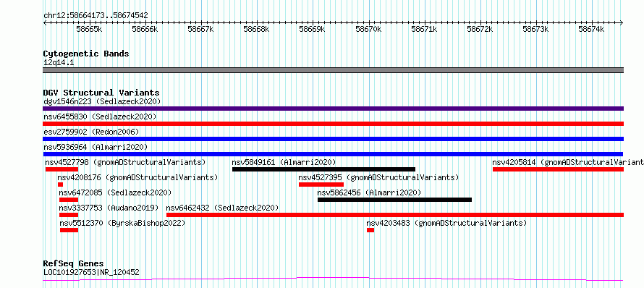Select the nsv5936964 blue variant bar
Image resolution: width=644 pixels, height=288 pixels.
pyautogui.click(x=333, y=154)
